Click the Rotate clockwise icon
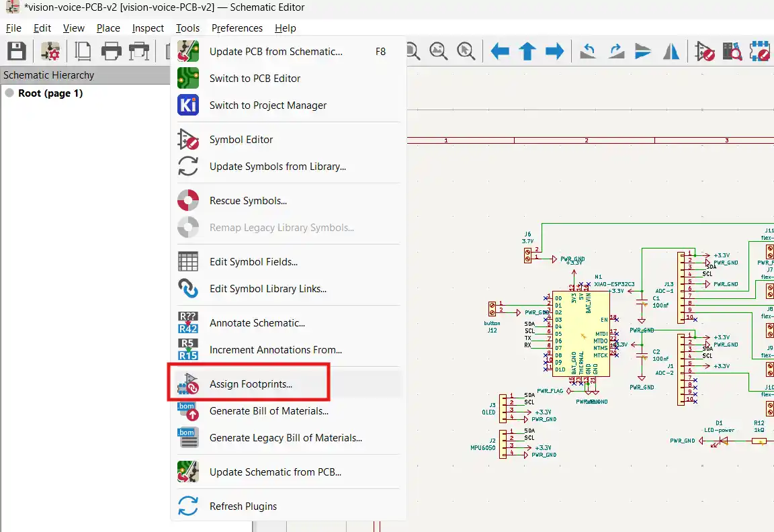 (x=615, y=51)
